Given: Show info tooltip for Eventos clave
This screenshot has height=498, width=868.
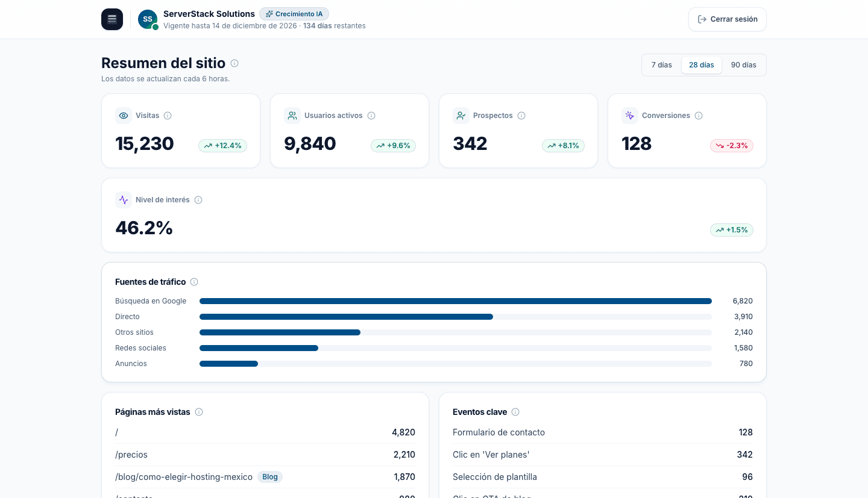Looking at the screenshot, I should pyautogui.click(x=515, y=412).
